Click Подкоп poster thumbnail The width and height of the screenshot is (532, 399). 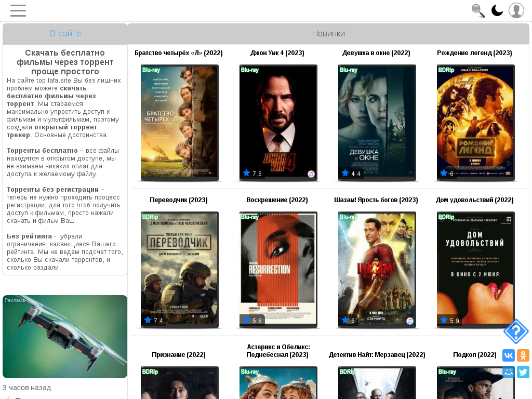476,382
